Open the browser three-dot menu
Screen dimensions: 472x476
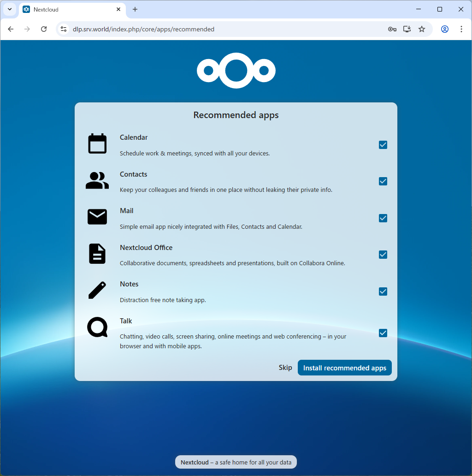pyautogui.click(x=461, y=29)
